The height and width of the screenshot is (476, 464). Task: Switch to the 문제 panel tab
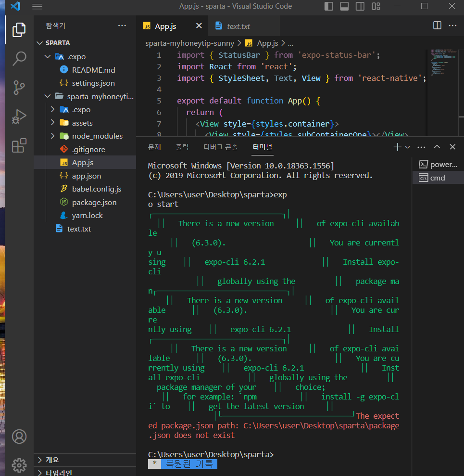pos(154,147)
